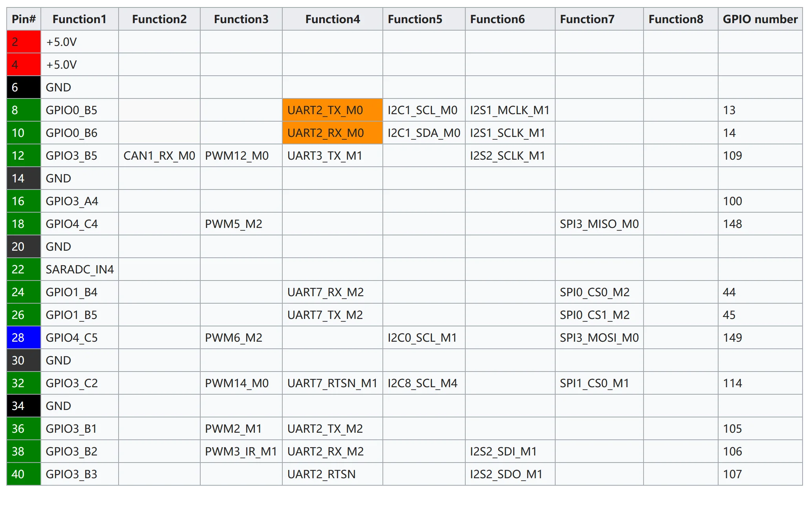Select the PWM3_IR_M1 cell

point(241,452)
